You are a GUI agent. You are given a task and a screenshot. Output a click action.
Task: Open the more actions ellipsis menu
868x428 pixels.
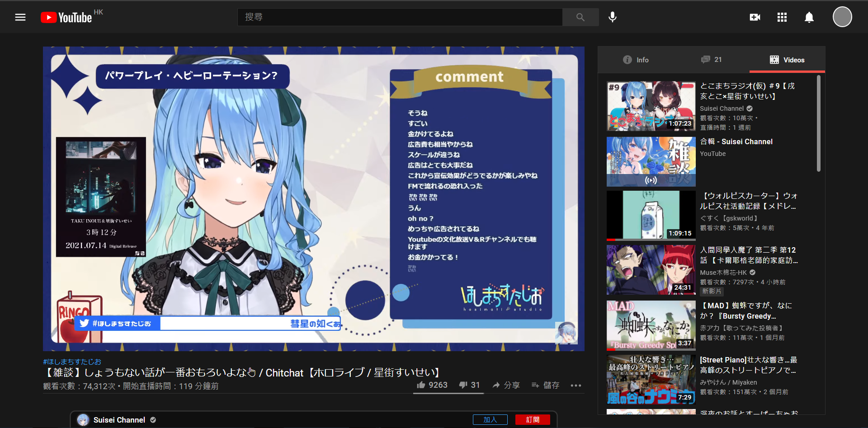click(576, 386)
